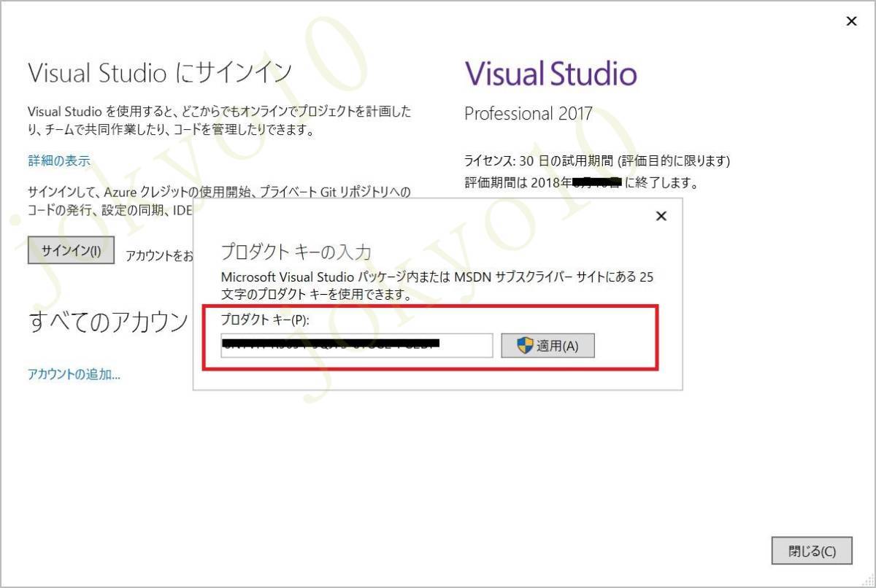
Task: Click the 評価期間は 2018年 expiry text
Action: tap(581, 182)
